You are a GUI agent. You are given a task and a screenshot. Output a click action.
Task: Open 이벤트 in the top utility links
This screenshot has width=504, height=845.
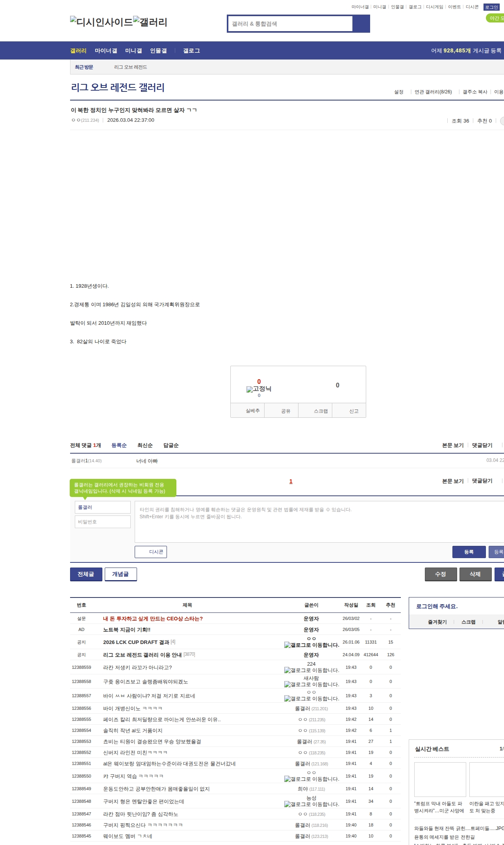point(454,7)
